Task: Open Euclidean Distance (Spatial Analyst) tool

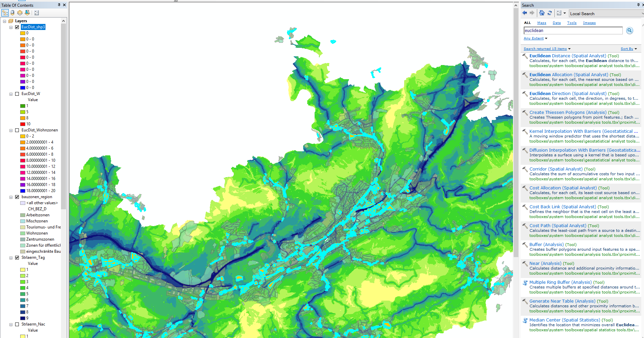Action: (x=568, y=56)
